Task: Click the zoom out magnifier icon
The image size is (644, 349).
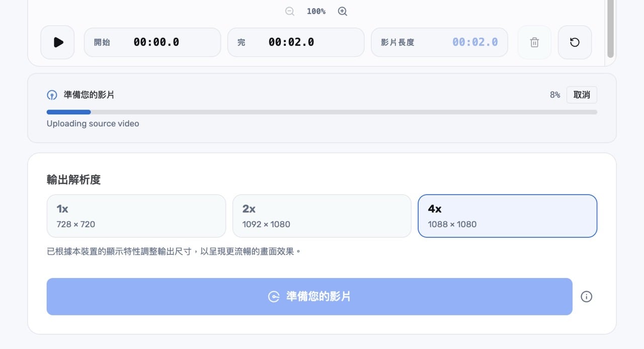Action: point(290,12)
